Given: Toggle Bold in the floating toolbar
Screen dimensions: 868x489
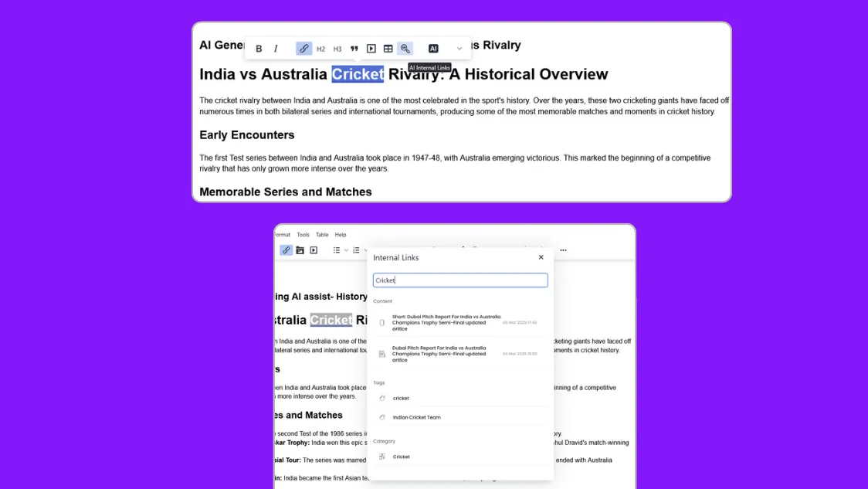Looking at the screenshot, I should pyautogui.click(x=259, y=49).
